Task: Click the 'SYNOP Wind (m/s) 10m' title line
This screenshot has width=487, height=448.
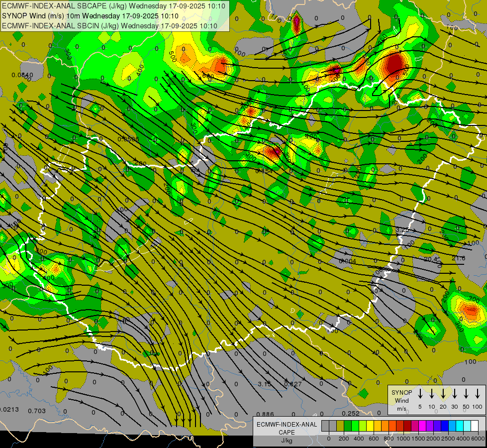Action: 91,16
